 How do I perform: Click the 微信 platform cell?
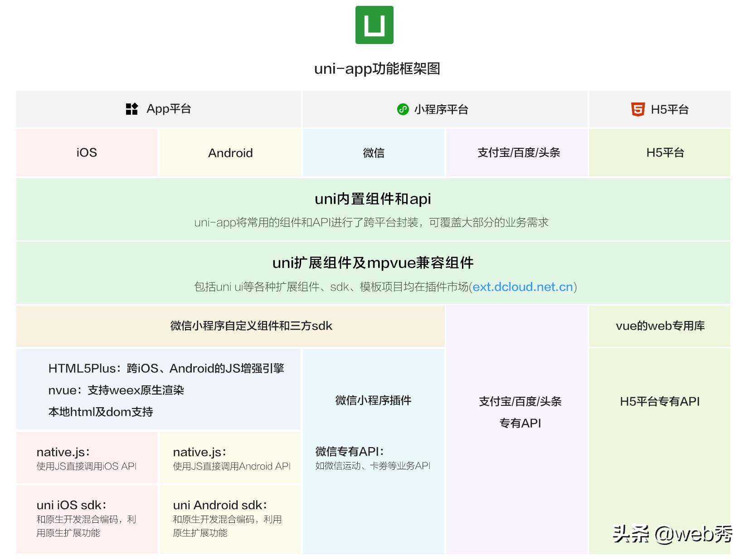[373, 152]
